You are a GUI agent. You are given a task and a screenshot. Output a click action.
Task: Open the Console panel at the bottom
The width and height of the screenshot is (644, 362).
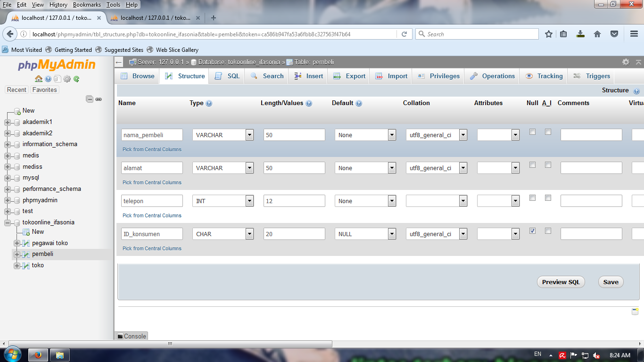point(132,336)
